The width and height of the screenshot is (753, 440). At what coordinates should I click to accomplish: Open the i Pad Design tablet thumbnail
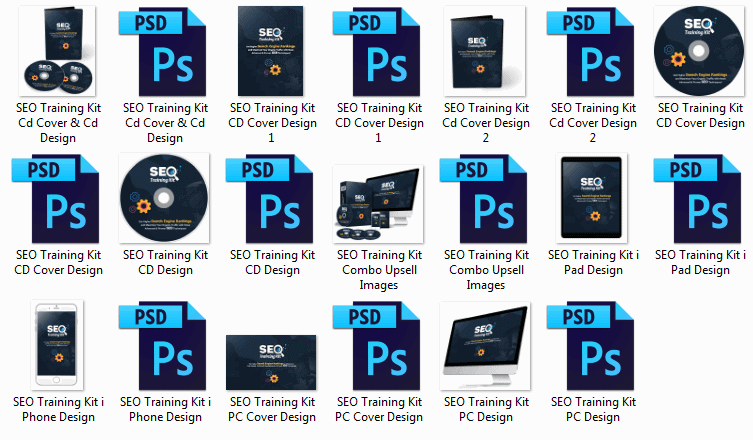coord(592,198)
